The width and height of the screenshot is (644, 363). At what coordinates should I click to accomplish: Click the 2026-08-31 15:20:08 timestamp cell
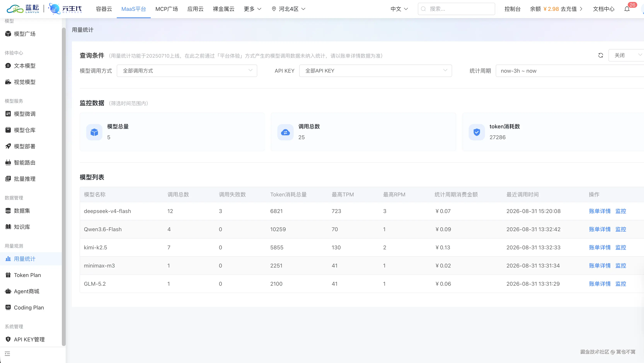coord(533,211)
